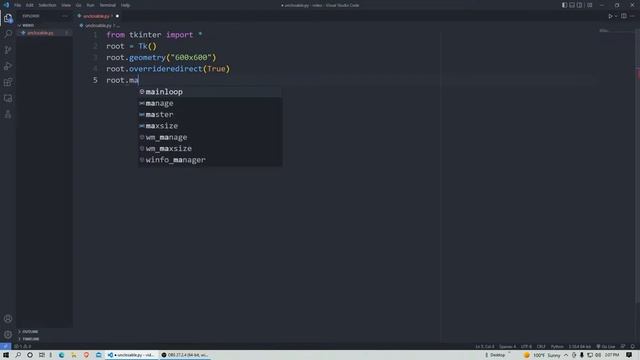The image size is (640, 360).
Task: Open the Extensions view
Action: tap(8, 82)
